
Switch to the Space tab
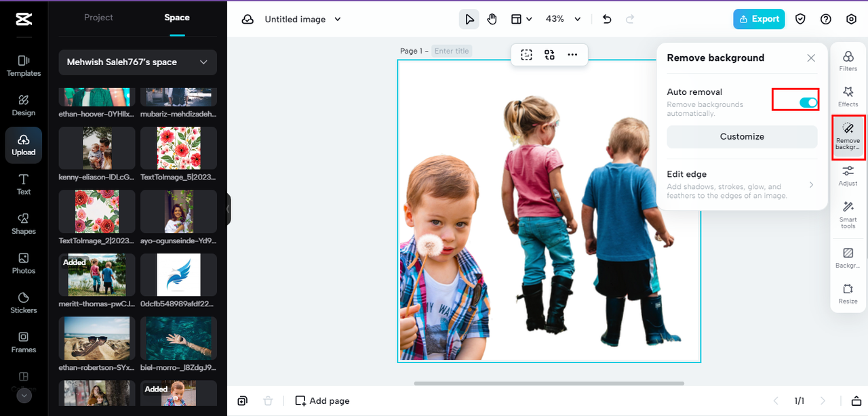(x=177, y=18)
